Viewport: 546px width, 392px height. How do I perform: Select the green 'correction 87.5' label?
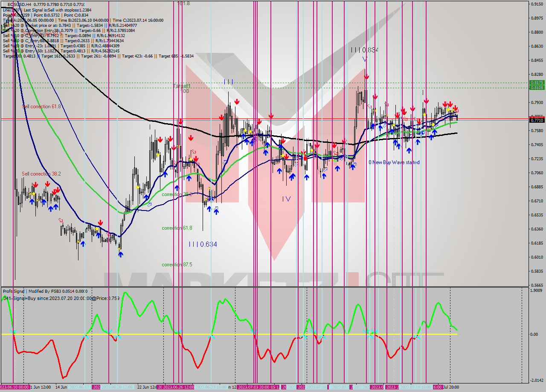tap(177, 265)
